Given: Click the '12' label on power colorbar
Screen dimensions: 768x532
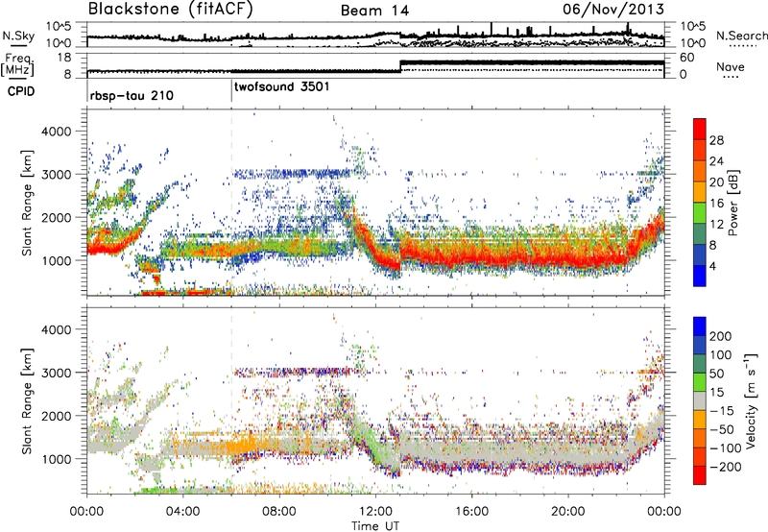Looking at the screenshot, I should coord(716,225).
